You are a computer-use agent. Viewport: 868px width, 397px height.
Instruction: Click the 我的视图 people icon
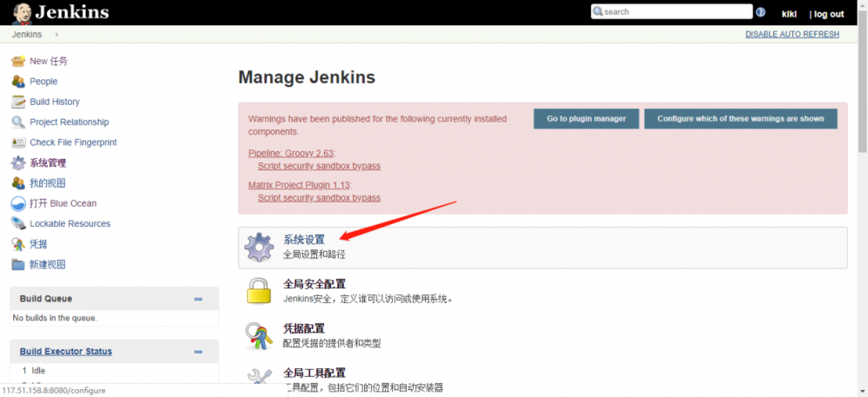(18, 183)
